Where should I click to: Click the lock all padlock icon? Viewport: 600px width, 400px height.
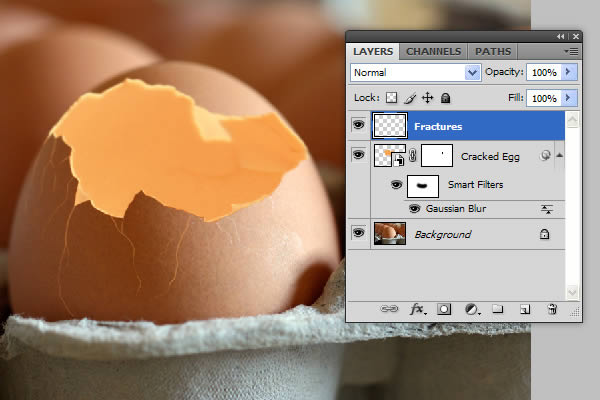(x=445, y=98)
